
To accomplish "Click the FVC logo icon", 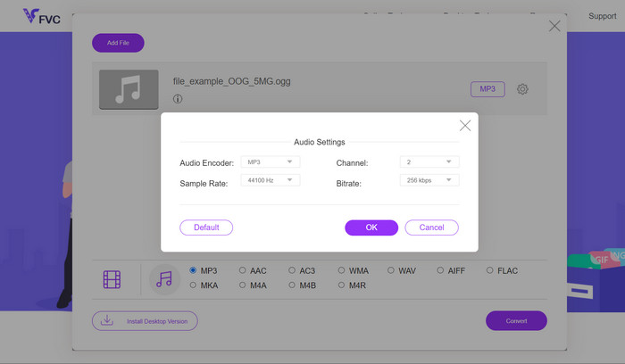I will 29,16.
